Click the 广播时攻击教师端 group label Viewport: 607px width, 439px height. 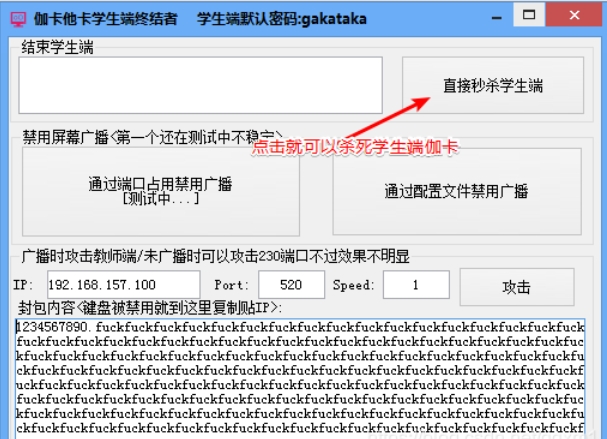216,256
